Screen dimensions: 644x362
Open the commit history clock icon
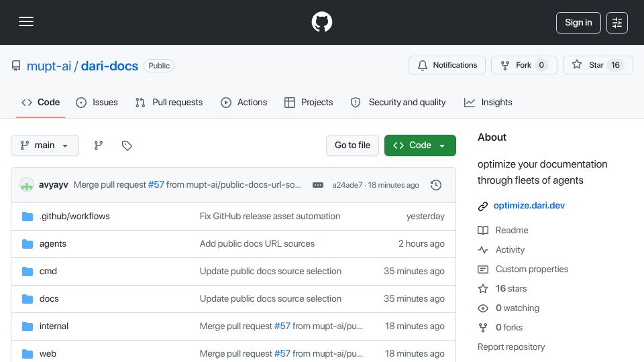click(436, 185)
